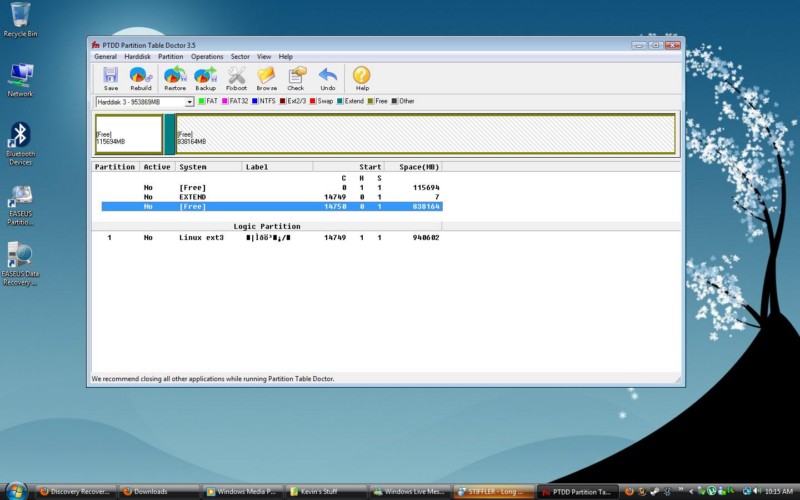
Task: Click the magenta FAT32 legend swatch
Action: 224,102
